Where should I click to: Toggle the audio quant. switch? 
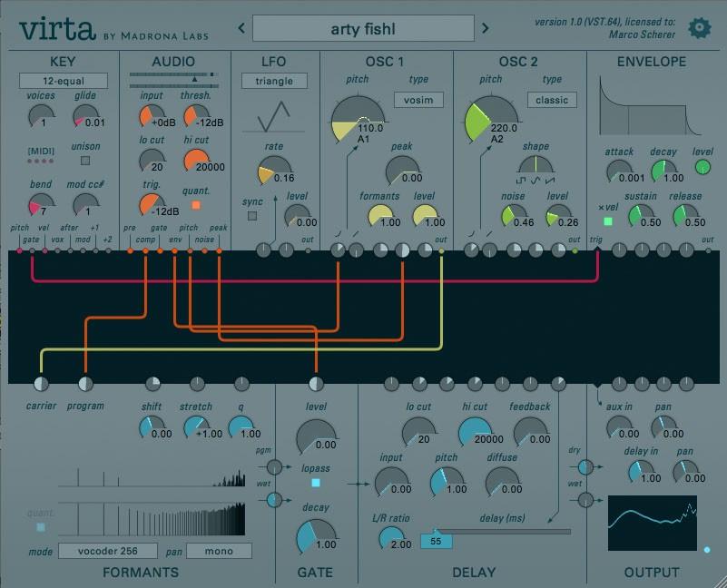pos(196,205)
